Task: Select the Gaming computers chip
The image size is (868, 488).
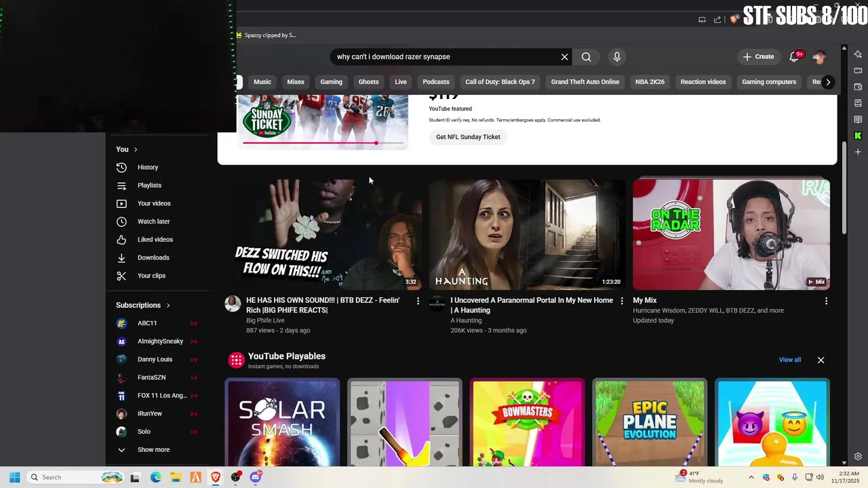Action: [x=769, y=82]
